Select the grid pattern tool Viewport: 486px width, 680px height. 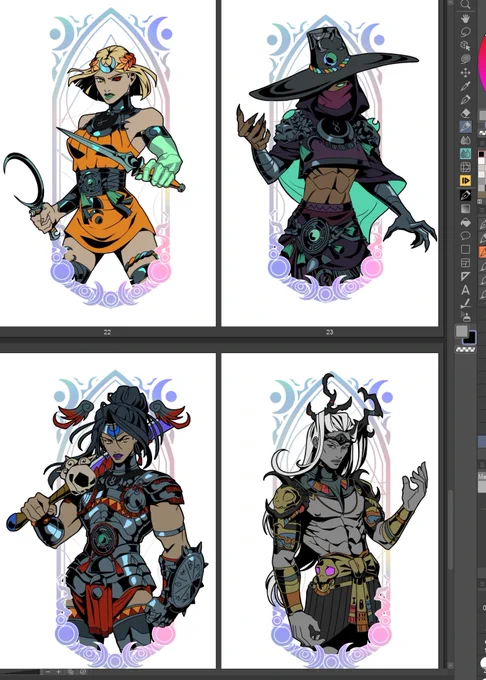coord(465,167)
